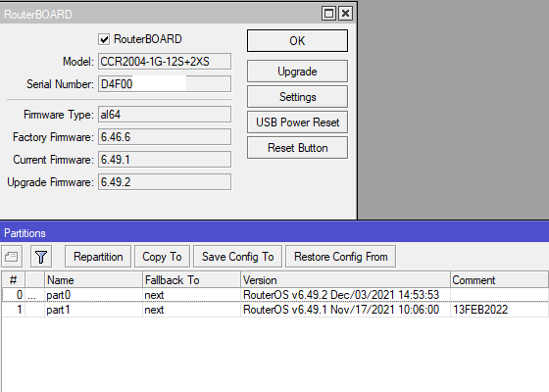Click the Upgrade button
Image resolution: width=549 pixels, height=392 pixels.
click(297, 71)
